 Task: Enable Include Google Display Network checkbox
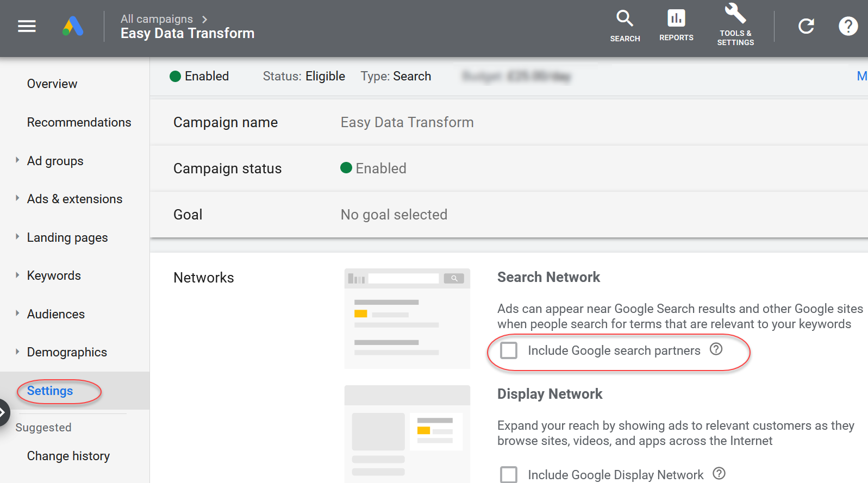point(509,474)
